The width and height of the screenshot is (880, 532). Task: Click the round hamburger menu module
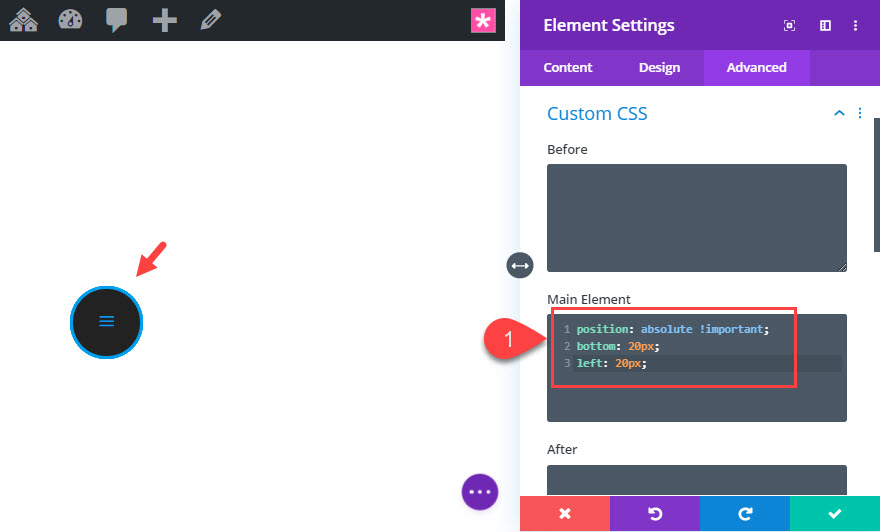[107, 322]
